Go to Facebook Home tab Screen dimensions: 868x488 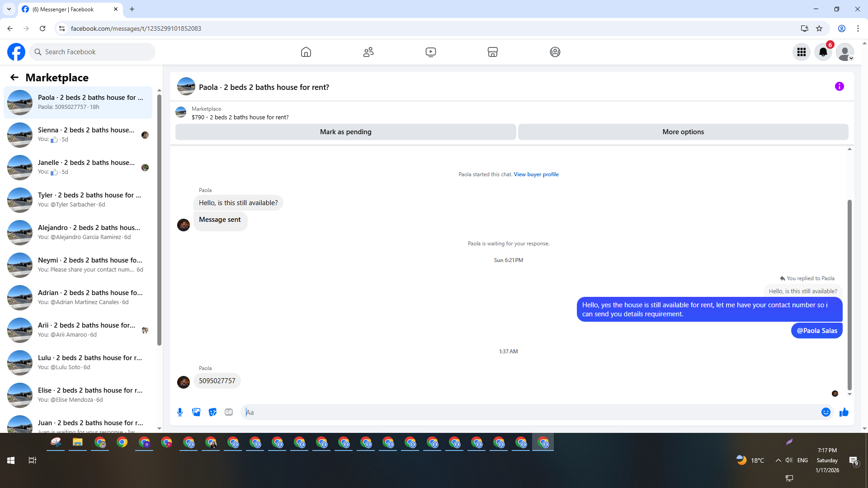[x=306, y=52]
